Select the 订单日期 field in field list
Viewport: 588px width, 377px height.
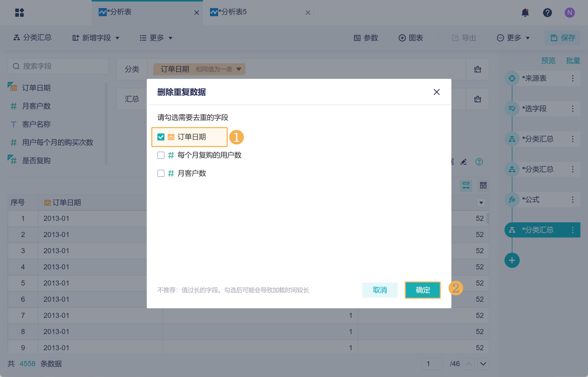(36, 88)
